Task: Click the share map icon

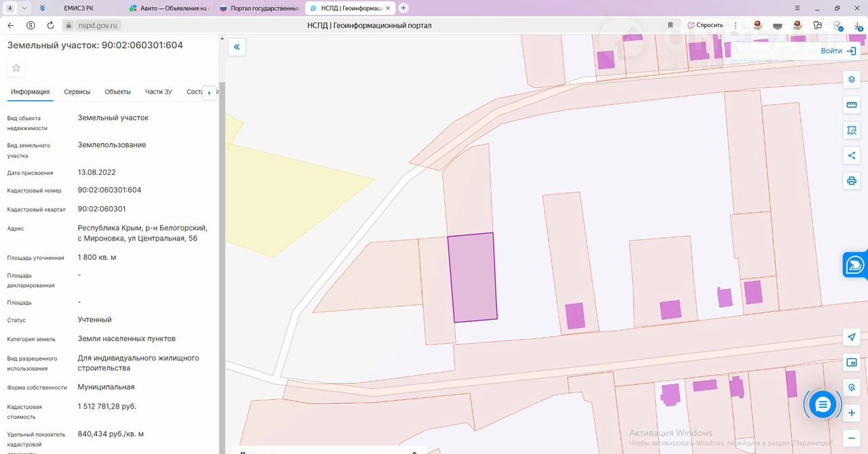Action: [852, 155]
